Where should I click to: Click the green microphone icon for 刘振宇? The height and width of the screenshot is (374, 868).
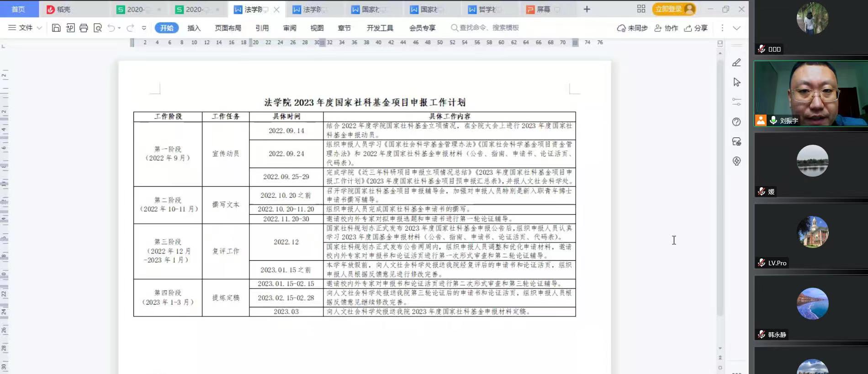click(773, 120)
